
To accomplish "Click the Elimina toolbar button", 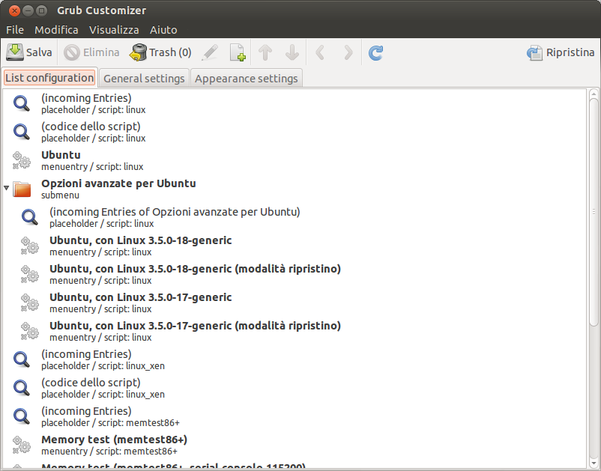I will [x=91, y=52].
